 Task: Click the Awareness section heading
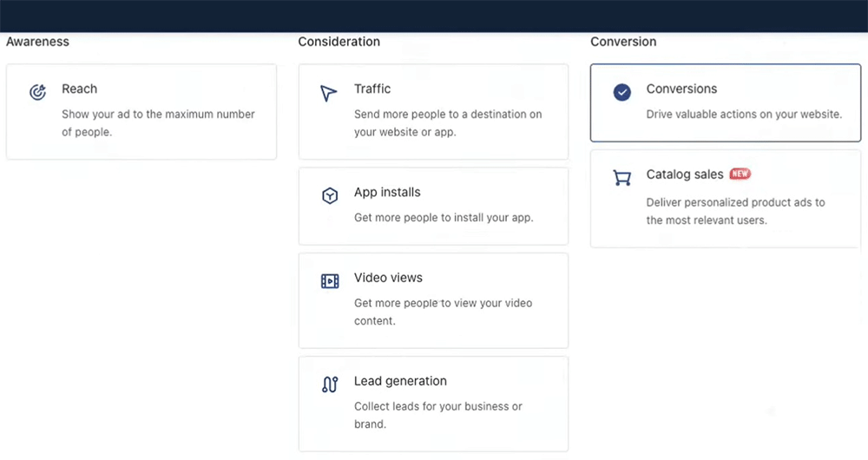click(37, 42)
